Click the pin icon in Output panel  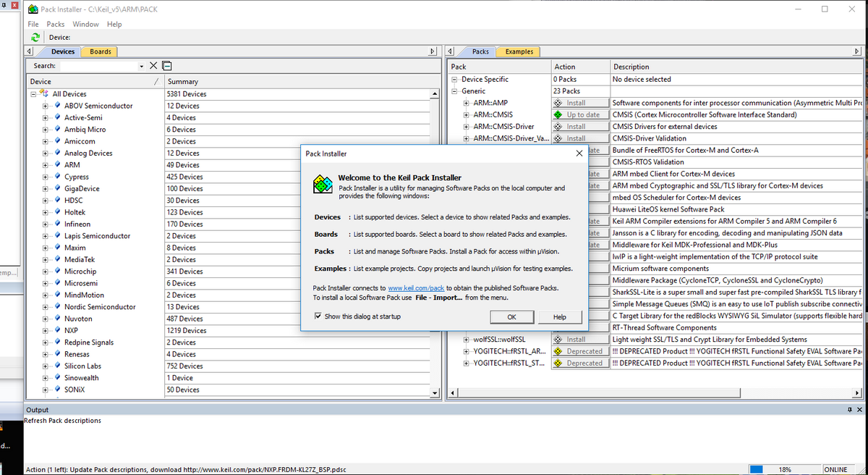[x=849, y=410]
